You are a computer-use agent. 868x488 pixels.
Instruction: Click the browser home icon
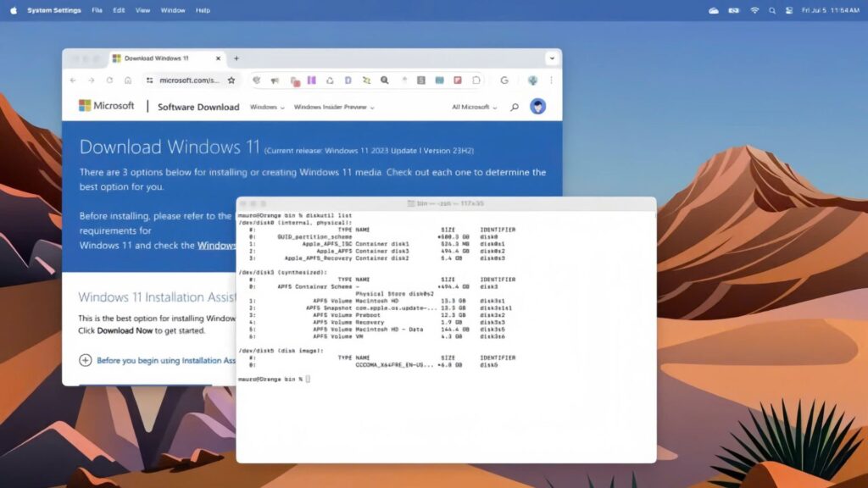tap(127, 80)
